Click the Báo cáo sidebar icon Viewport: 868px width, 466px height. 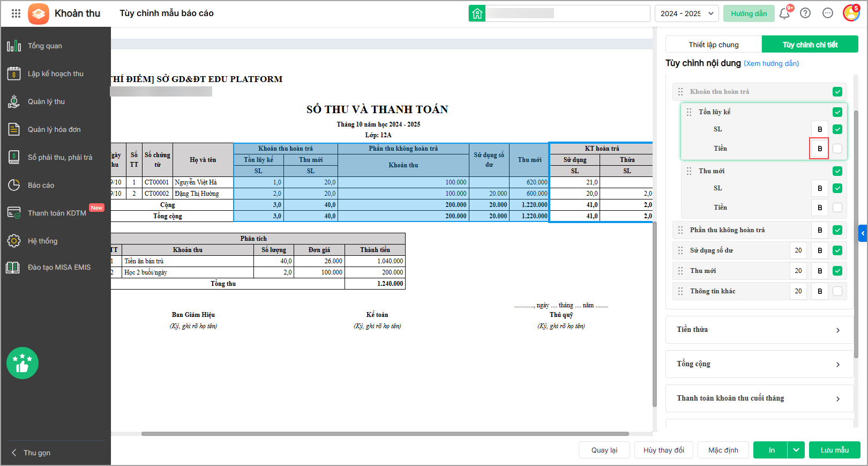coord(14,185)
